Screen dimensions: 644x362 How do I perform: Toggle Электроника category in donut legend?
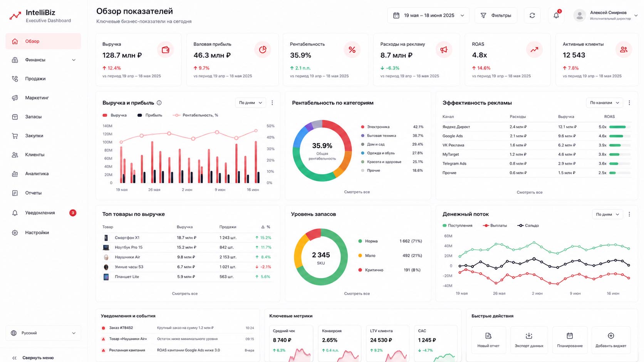(x=375, y=127)
